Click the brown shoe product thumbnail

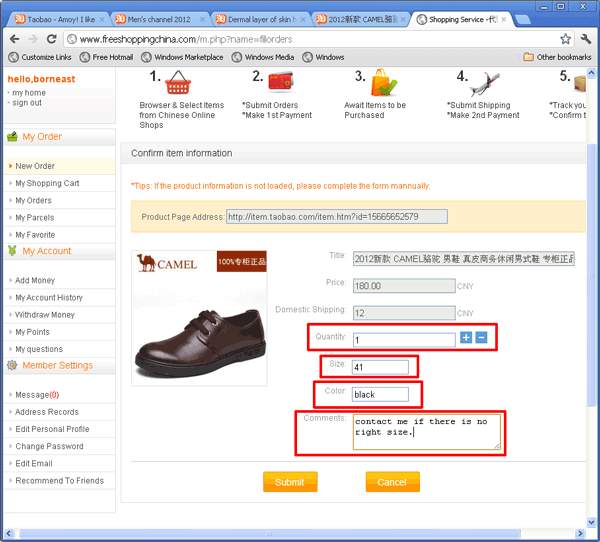pos(199,318)
